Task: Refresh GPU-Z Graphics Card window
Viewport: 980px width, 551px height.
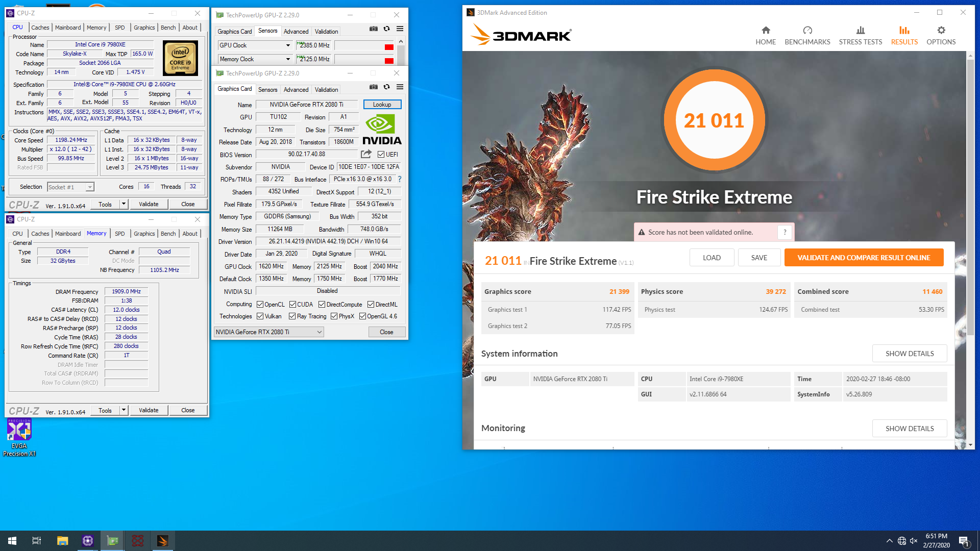Action: (387, 87)
